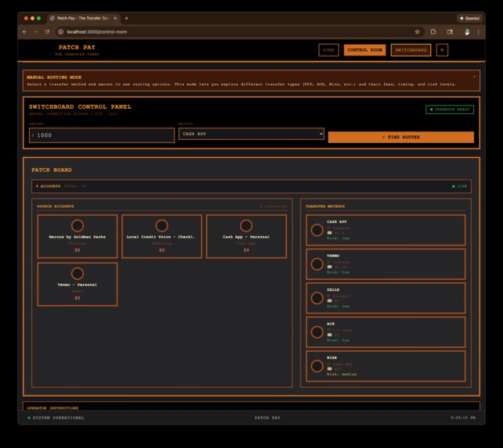Click the Local Credit Union account name

[x=160, y=237]
